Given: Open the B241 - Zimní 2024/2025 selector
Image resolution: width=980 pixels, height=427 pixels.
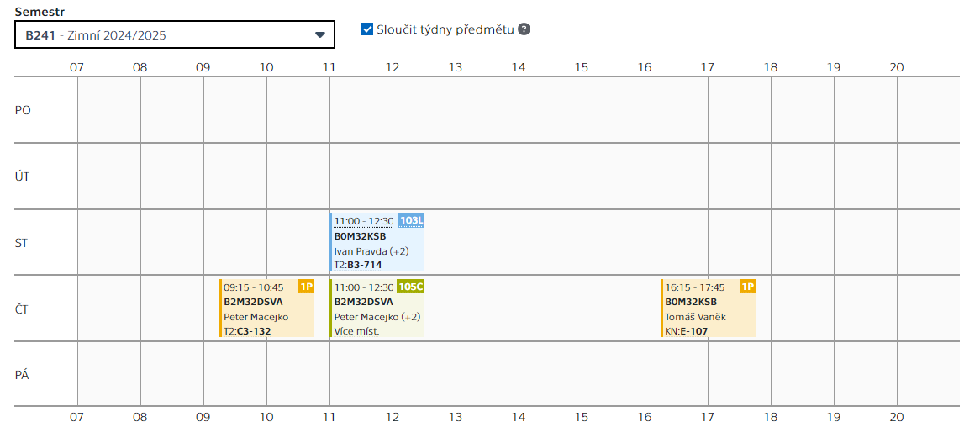Looking at the screenshot, I should pyautogui.click(x=174, y=35).
